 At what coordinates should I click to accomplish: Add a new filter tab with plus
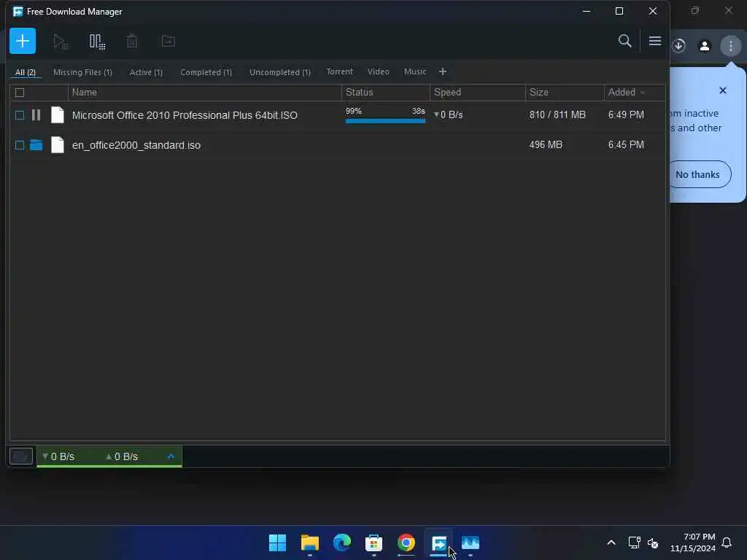pos(443,71)
